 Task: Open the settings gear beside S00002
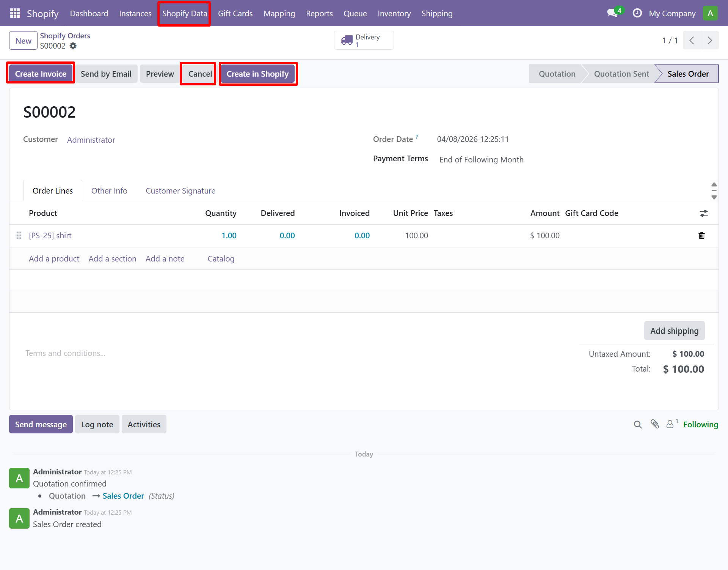[x=73, y=46]
